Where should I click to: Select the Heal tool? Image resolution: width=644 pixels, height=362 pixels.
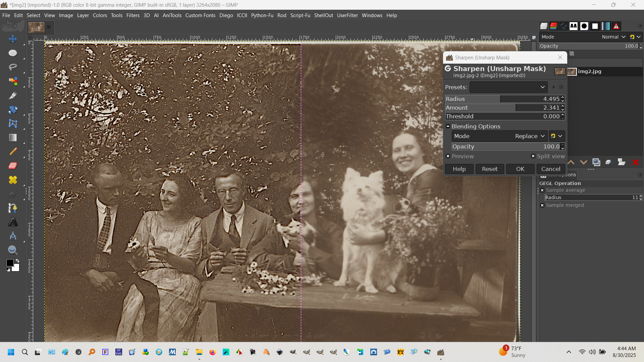point(13,180)
